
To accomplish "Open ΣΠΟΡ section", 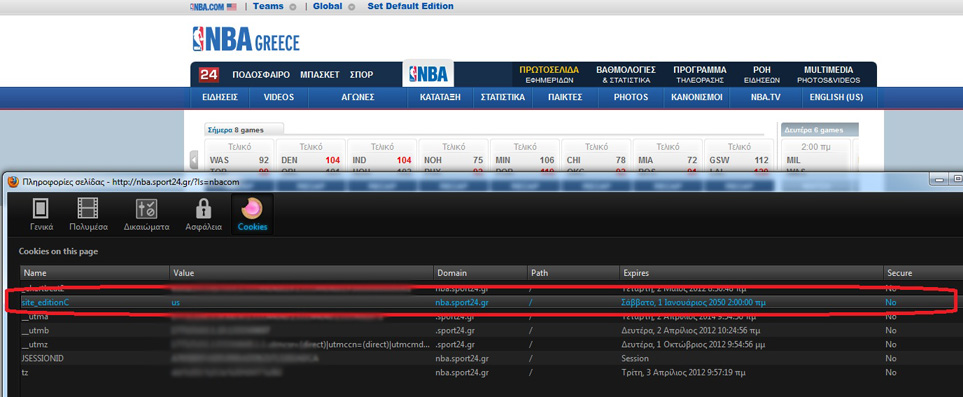I will click(361, 75).
